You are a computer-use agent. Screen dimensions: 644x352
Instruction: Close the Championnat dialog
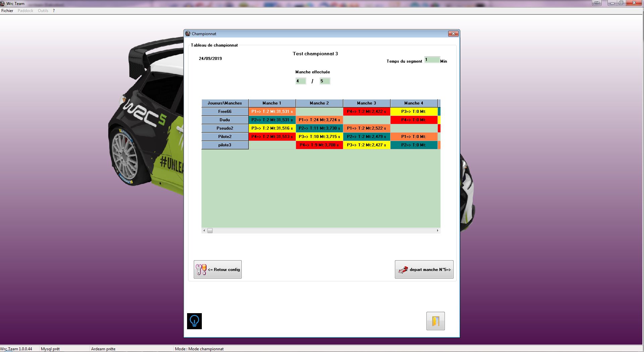point(453,34)
